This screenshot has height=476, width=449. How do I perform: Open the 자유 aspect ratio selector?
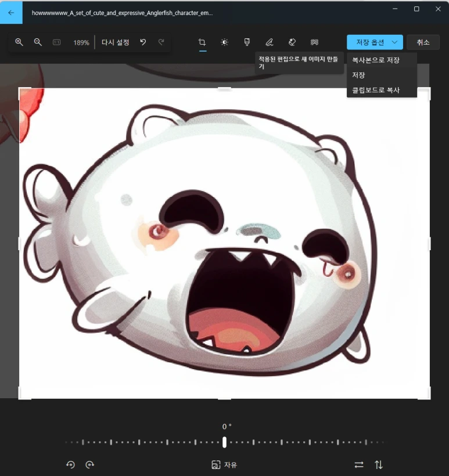[224, 465]
